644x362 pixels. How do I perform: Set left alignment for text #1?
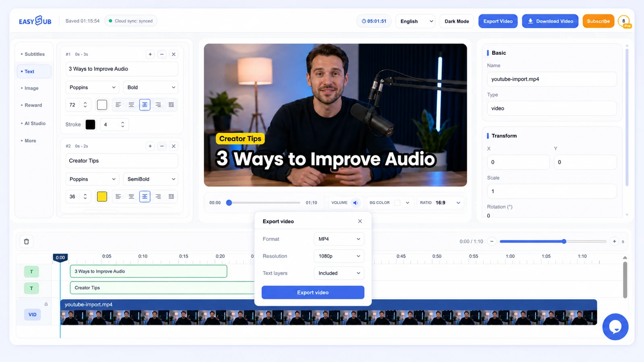coord(118,105)
